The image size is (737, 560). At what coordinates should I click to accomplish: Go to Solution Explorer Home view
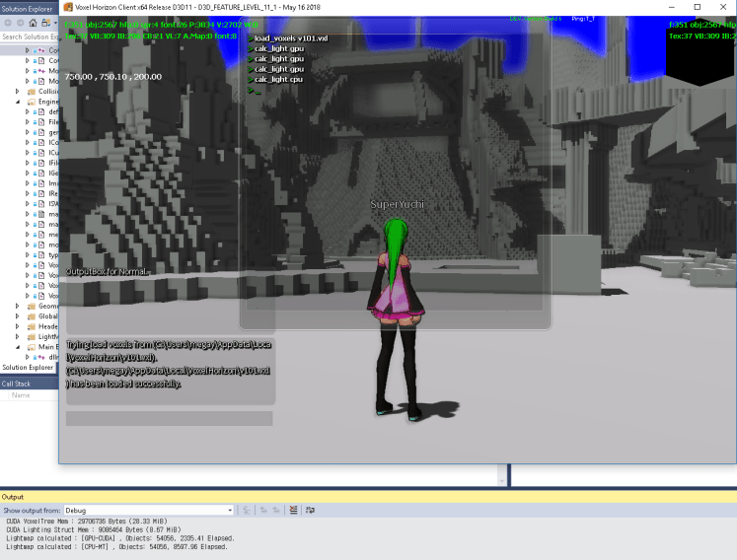[33, 23]
